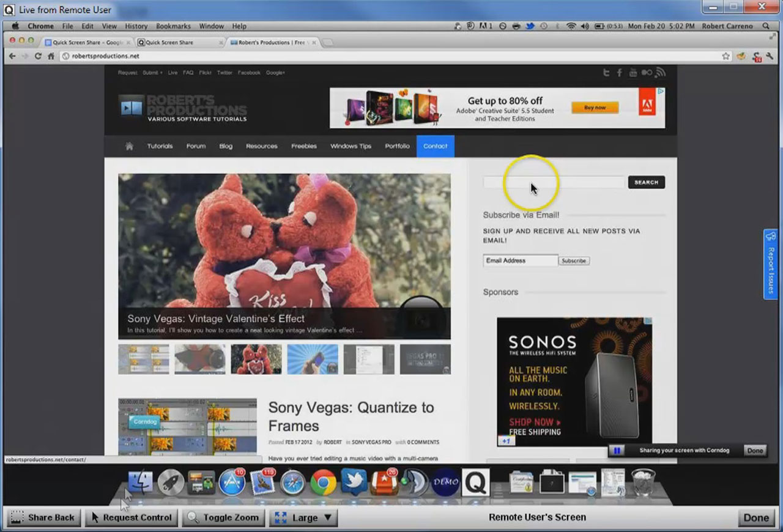Open the File menu
Viewport: 783px width, 532px height.
pos(67,26)
